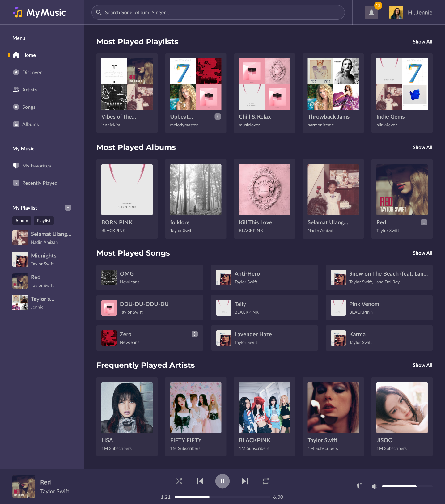
Task: Go to Home menu item
Action: [x=29, y=55]
